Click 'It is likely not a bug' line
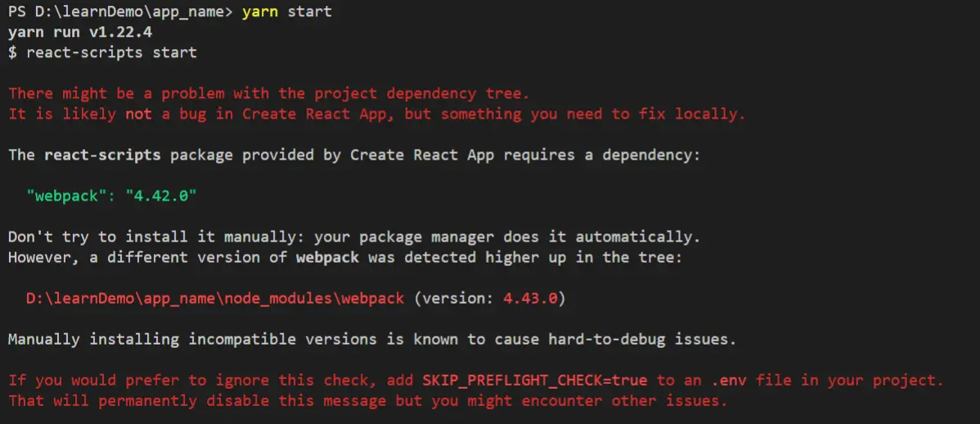The height and width of the screenshot is (424, 980). click(x=377, y=114)
